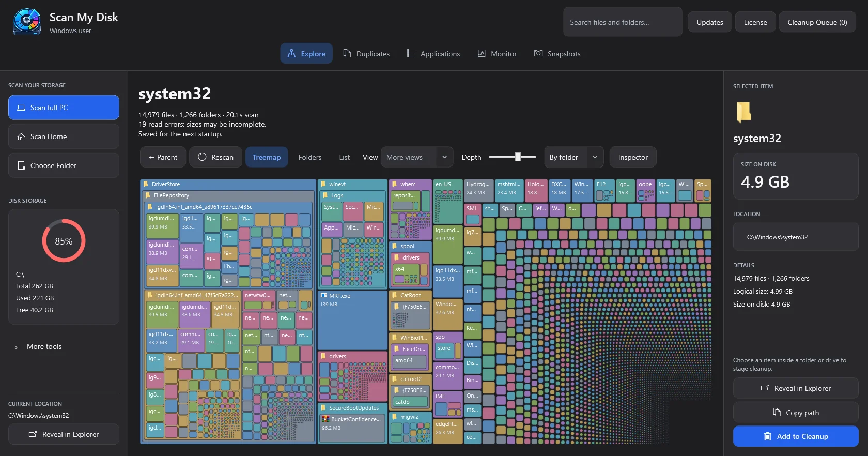Click the large yellow system32 folder icon

pyautogui.click(x=744, y=112)
